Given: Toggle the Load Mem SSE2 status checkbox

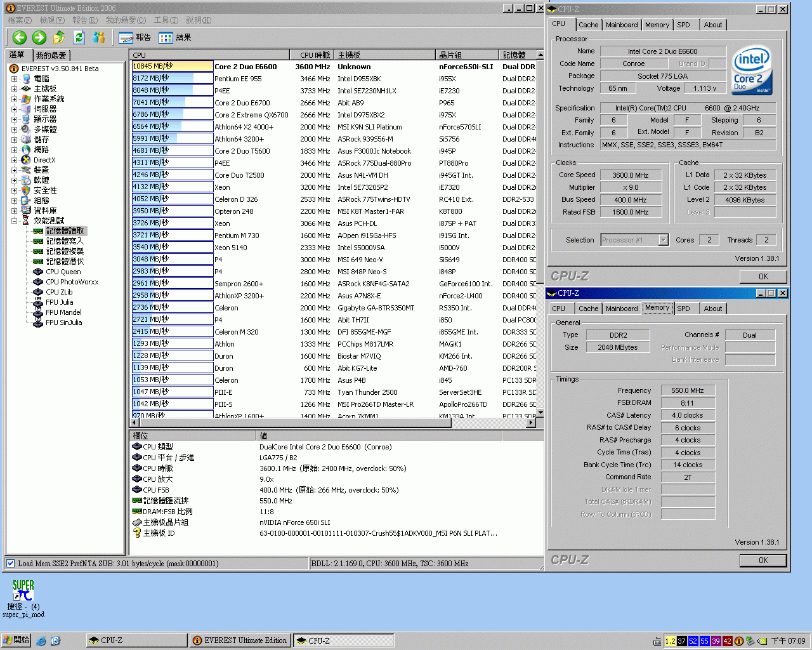Looking at the screenshot, I should point(10,563).
